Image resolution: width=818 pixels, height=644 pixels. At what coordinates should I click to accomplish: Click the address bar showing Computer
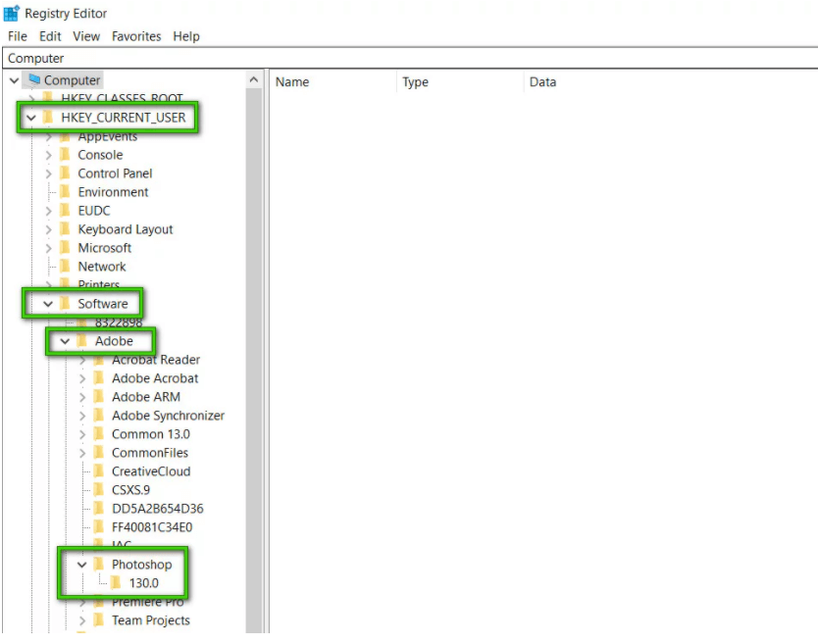click(x=410, y=58)
